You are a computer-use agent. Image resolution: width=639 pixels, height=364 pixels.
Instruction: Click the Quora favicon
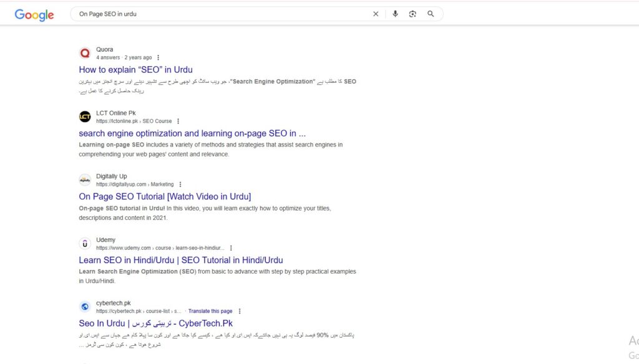[x=85, y=53]
